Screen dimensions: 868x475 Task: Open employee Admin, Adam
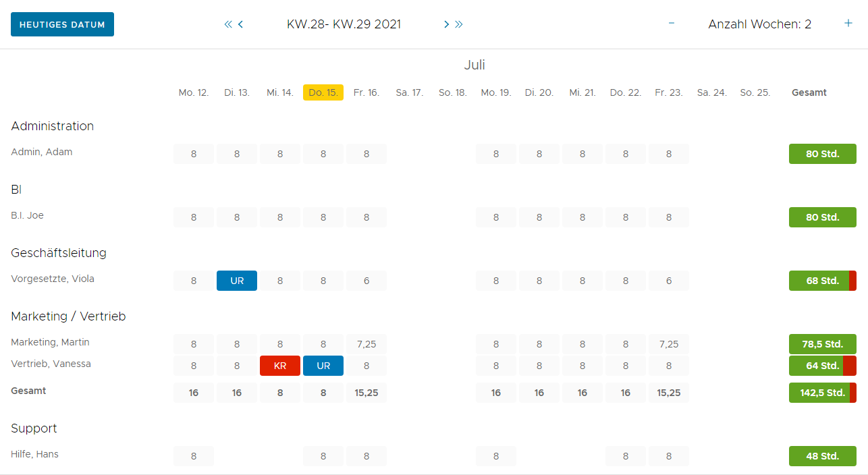[42, 152]
